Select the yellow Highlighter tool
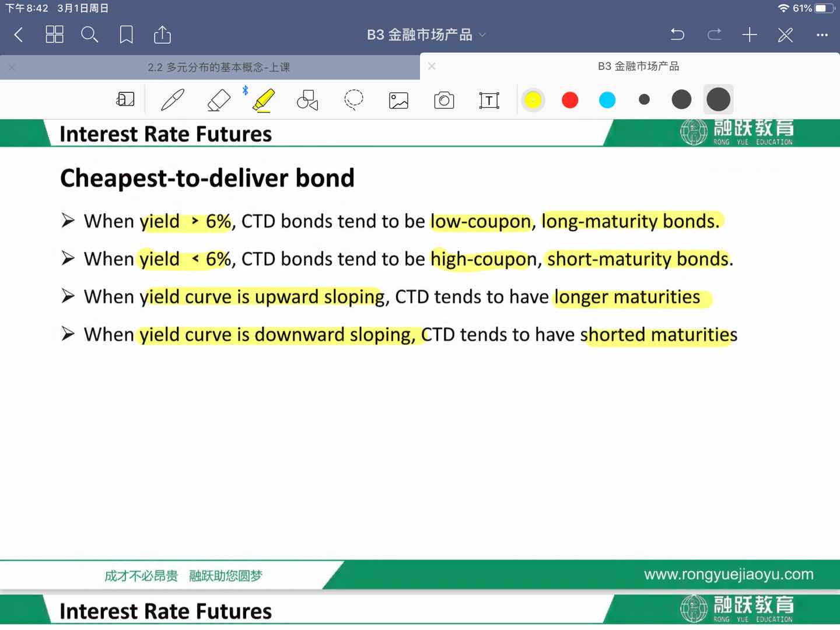 (264, 100)
